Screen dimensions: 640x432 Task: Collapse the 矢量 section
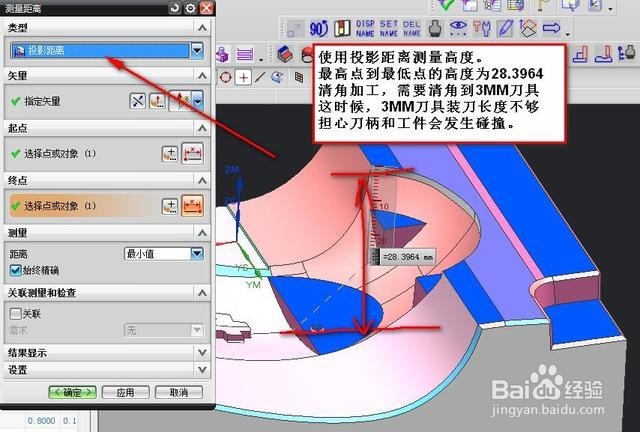(202, 76)
